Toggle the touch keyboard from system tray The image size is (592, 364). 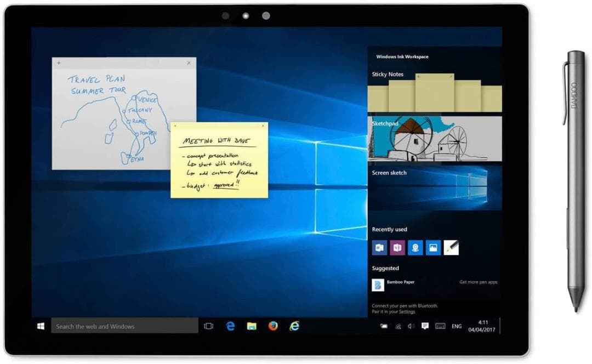pos(440,326)
